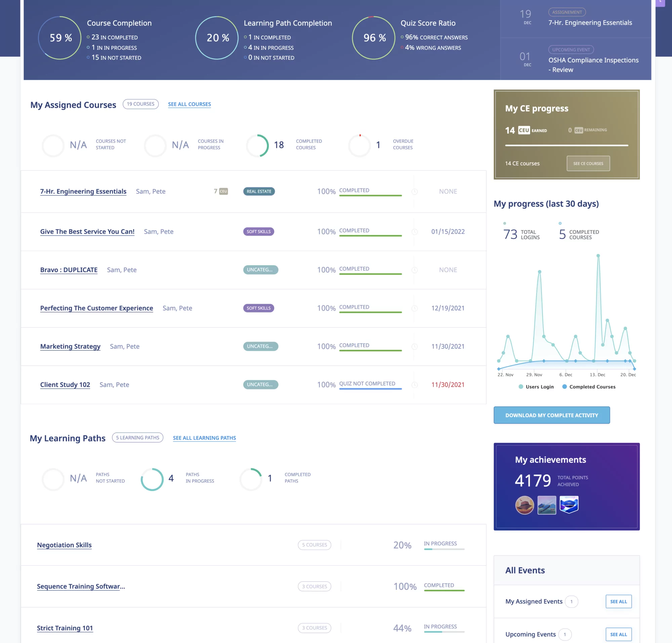Click SEE ALL LEARNING PATHS link
Viewport: 672px width, 643px height.
click(x=204, y=438)
